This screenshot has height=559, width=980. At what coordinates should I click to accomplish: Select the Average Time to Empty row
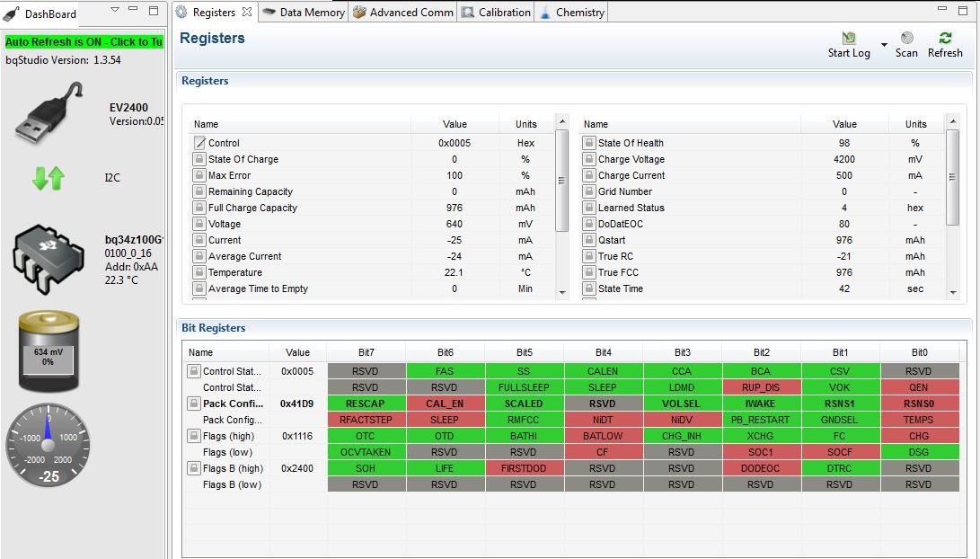point(371,288)
